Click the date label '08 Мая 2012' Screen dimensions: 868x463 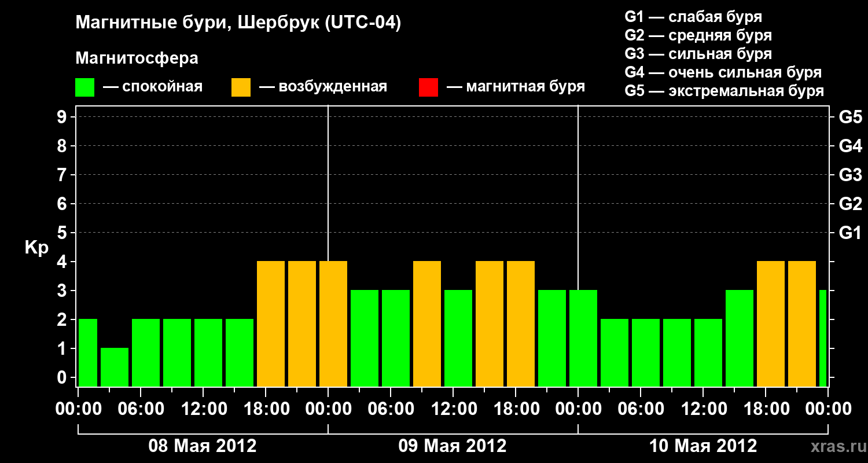(203, 446)
